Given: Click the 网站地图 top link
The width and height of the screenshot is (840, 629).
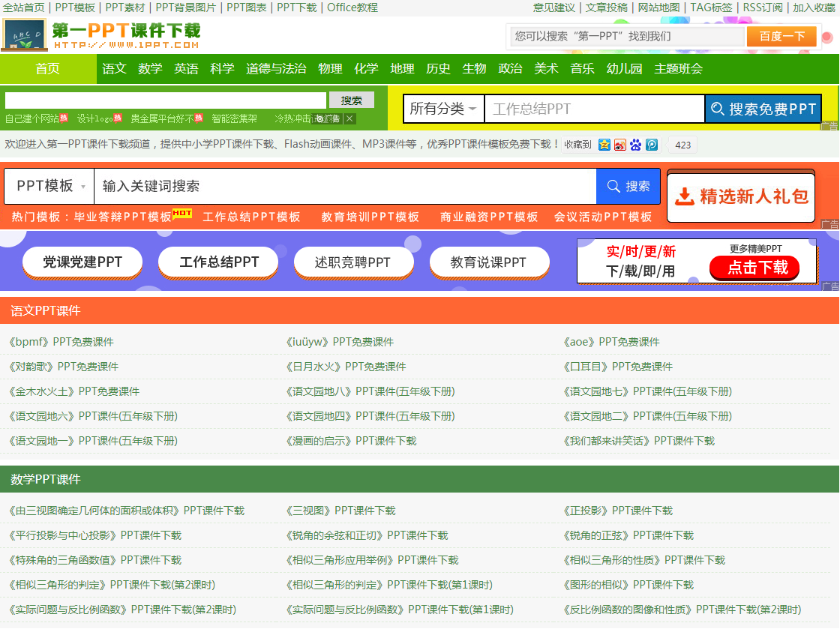Looking at the screenshot, I should (658, 7).
